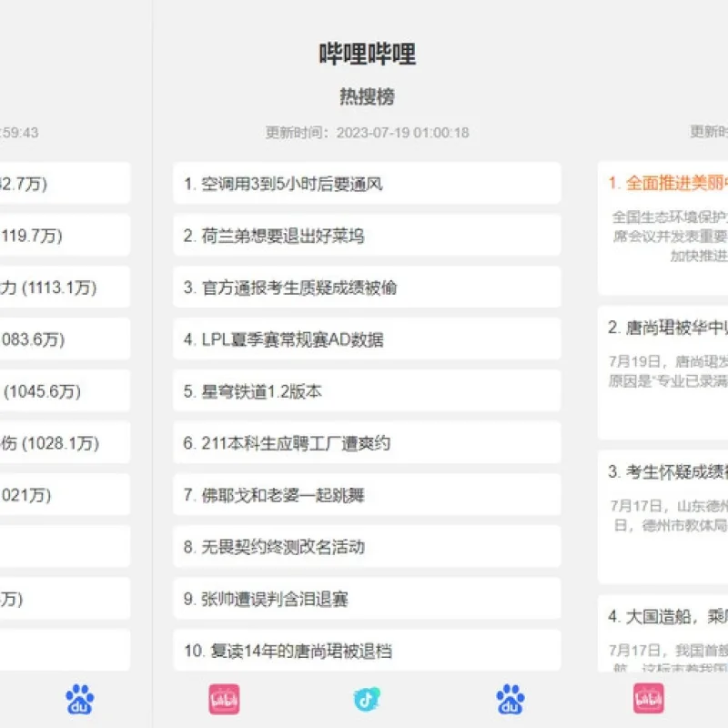
Task: Open trending item 星穹铁道1.2版本
Action: (367, 391)
